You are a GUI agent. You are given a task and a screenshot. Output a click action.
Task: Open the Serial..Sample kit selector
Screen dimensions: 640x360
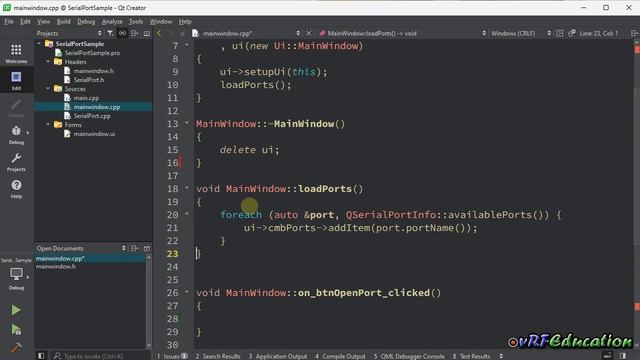click(x=16, y=274)
